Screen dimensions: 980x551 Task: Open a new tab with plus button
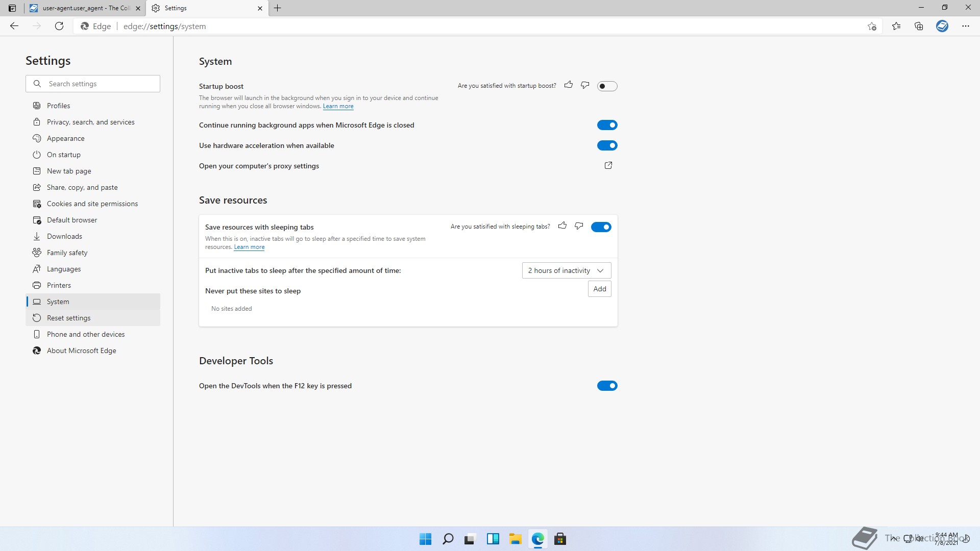pyautogui.click(x=278, y=8)
